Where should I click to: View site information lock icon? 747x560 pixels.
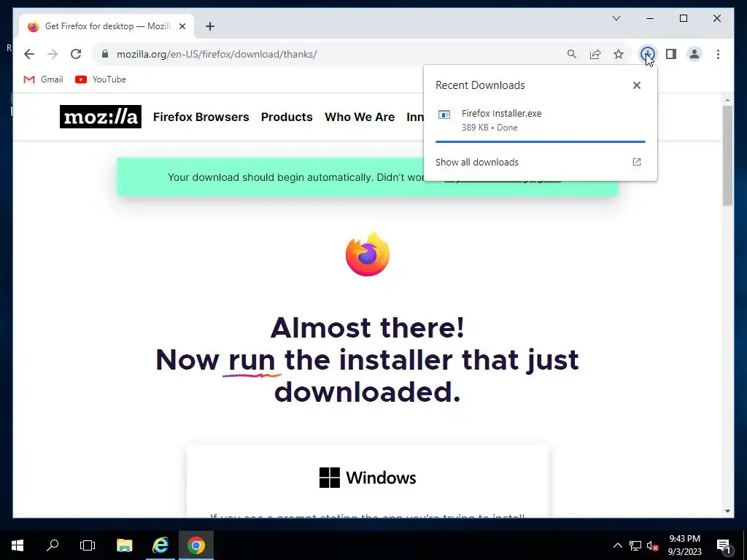(105, 54)
